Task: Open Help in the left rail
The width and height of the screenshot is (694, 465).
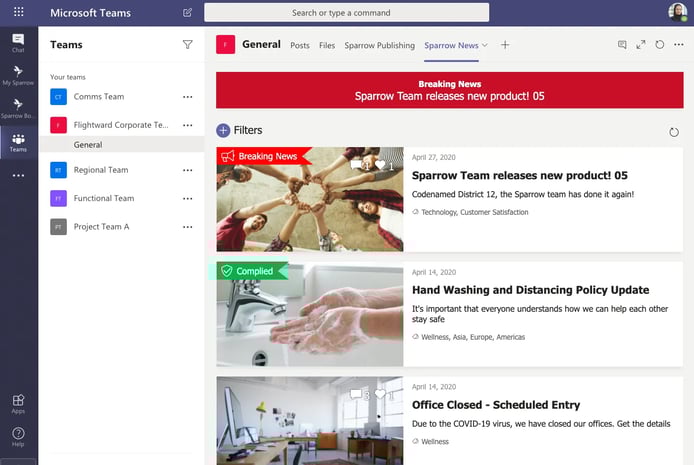Action: (x=18, y=436)
